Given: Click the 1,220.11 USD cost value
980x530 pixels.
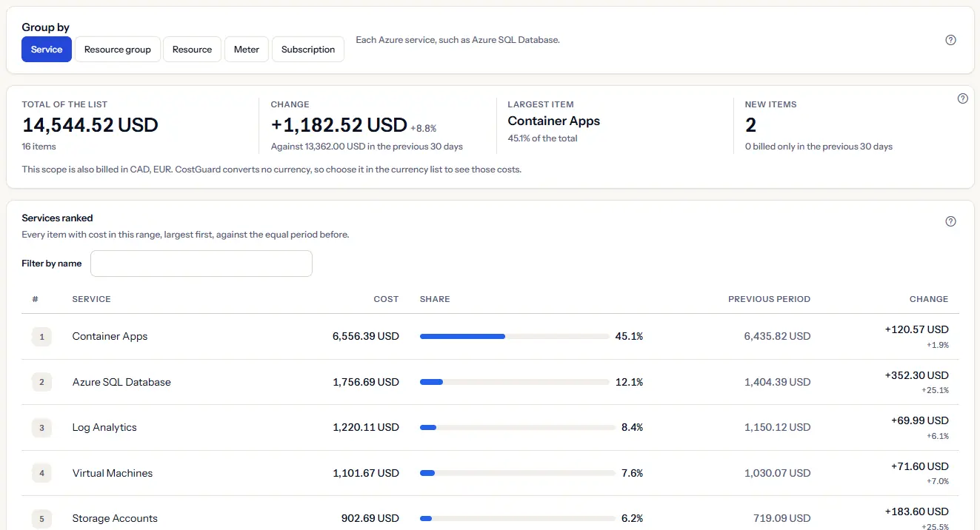Looking at the screenshot, I should point(366,427).
